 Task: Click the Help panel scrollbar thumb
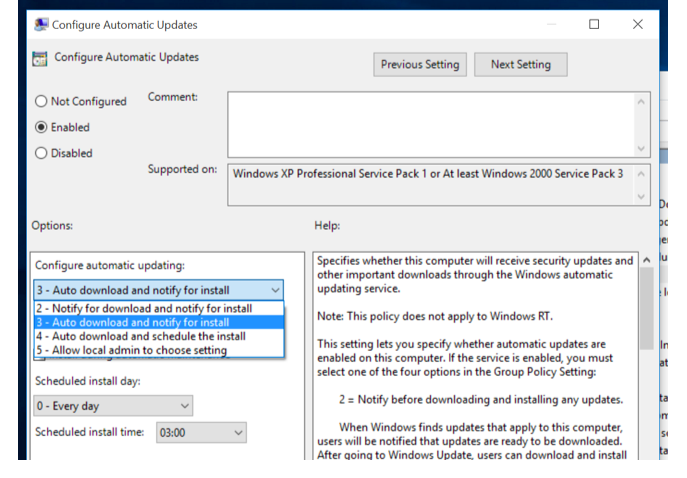pos(647,308)
